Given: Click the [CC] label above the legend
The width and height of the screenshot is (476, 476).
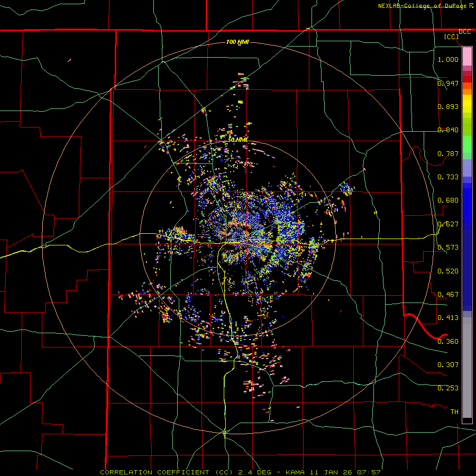Looking at the screenshot, I should [x=452, y=36].
